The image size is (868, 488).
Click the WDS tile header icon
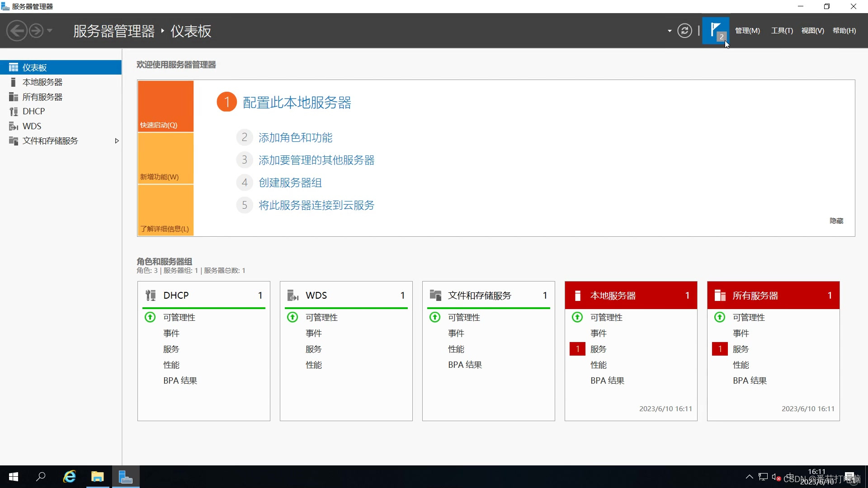click(x=293, y=295)
